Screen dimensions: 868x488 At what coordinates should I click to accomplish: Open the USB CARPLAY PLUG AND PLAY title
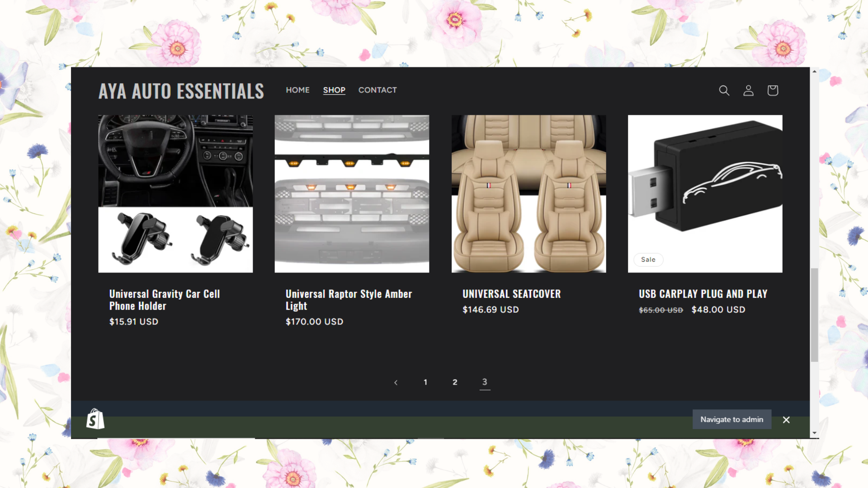click(x=703, y=294)
